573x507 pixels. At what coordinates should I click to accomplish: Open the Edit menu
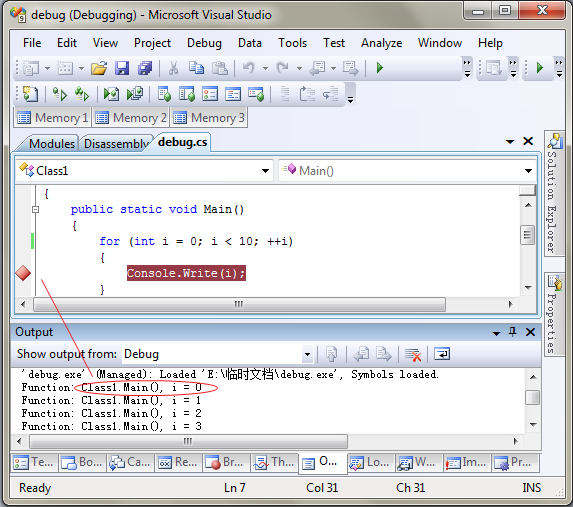[67, 43]
